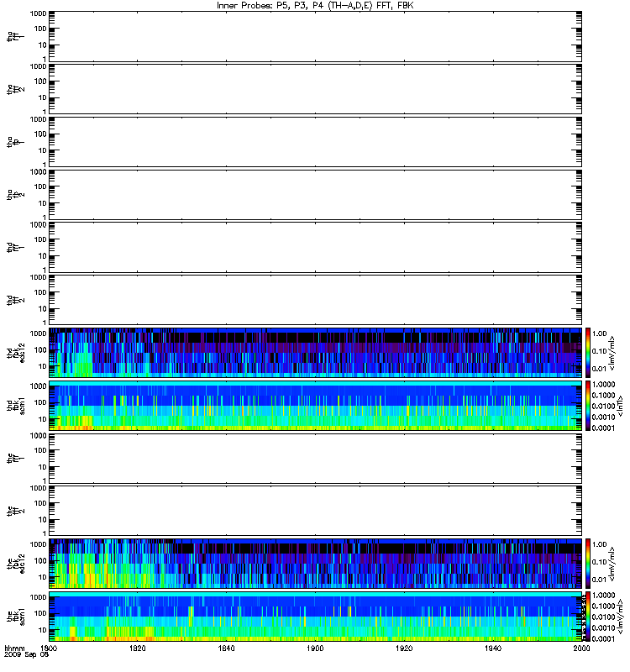Click the 1000 y-axis tick of tha fff 1

[38, 13]
